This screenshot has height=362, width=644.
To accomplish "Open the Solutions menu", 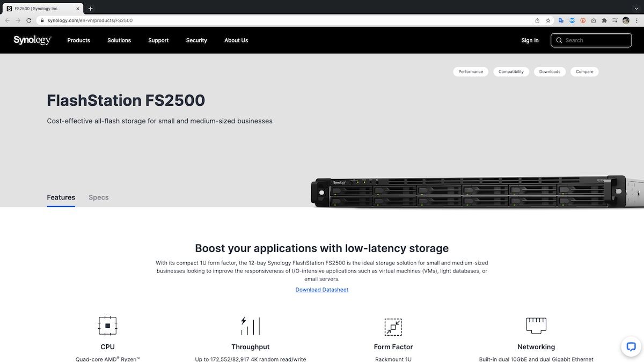I will pos(119,40).
